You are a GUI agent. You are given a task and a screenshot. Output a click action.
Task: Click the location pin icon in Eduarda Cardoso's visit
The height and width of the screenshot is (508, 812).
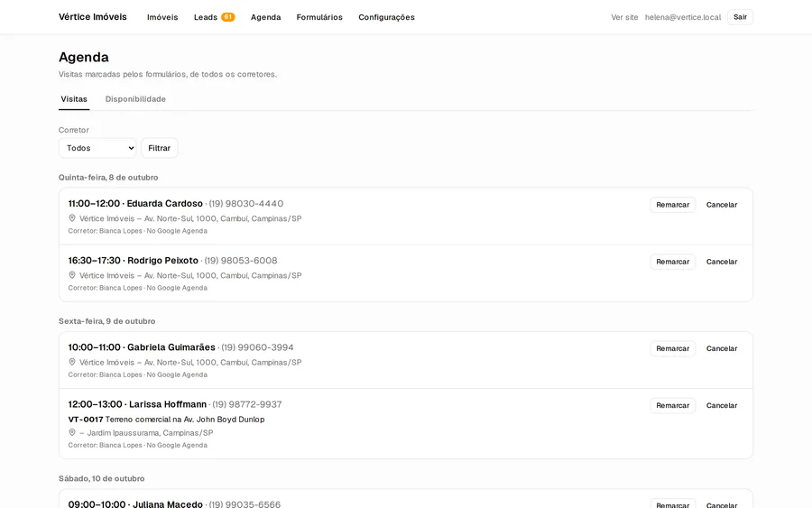point(72,218)
